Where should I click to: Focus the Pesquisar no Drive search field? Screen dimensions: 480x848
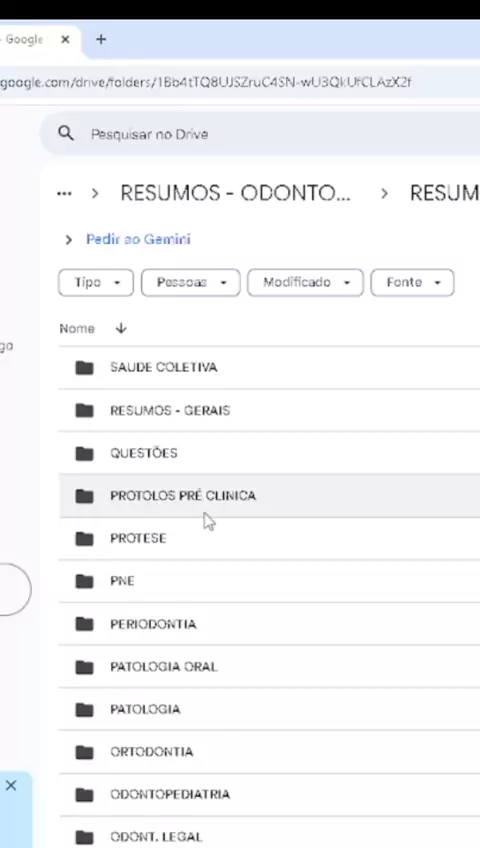(259, 134)
